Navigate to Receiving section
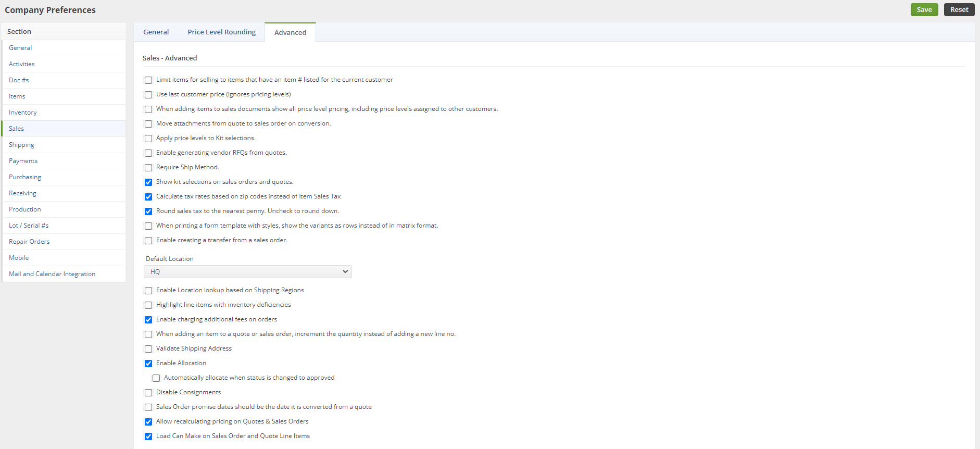The image size is (980, 449). [x=64, y=193]
